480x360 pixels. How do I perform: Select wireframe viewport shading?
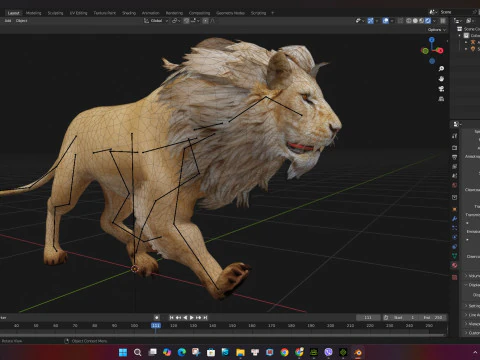point(409,21)
